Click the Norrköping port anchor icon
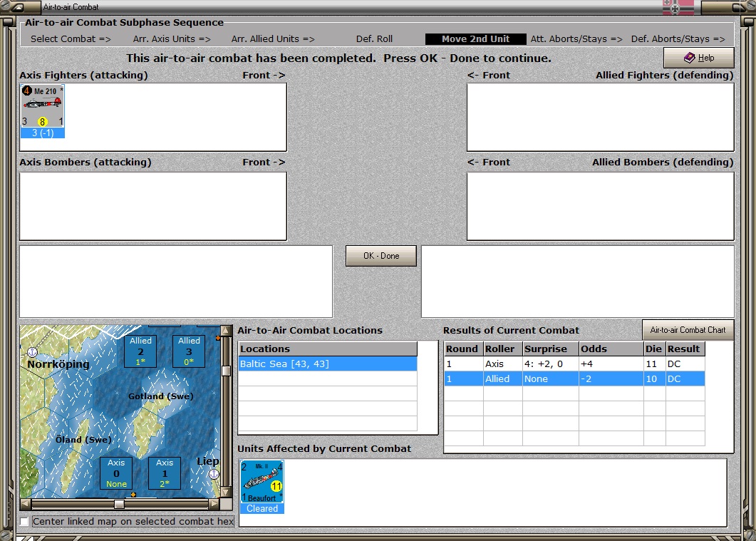This screenshot has width=756, height=541. tap(32, 352)
